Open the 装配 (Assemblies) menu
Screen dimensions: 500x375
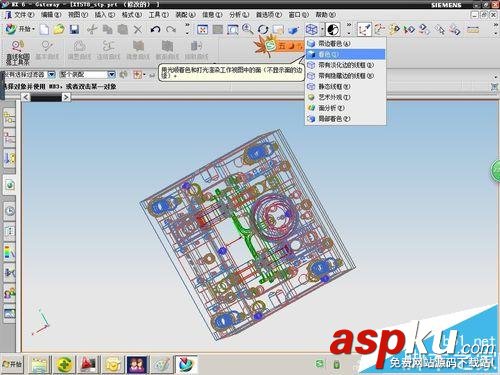point(185,15)
